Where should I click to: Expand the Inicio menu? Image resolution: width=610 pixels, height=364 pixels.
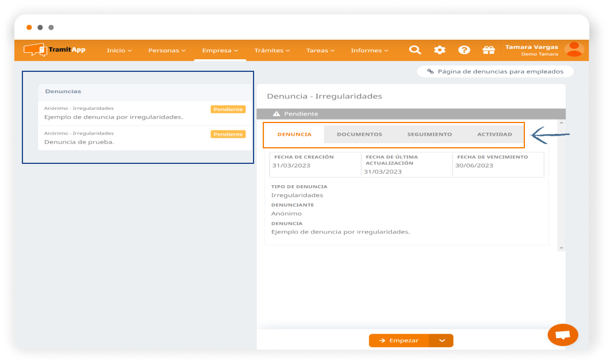click(119, 51)
